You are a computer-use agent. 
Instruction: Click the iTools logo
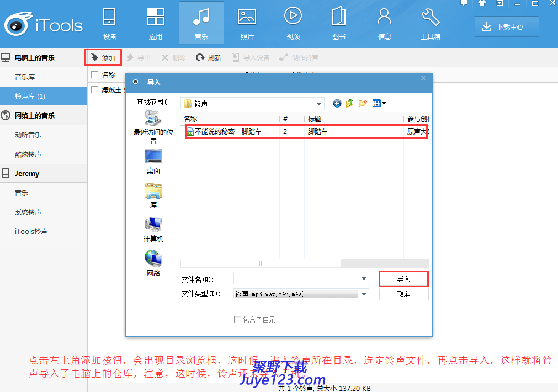[x=44, y=24]
